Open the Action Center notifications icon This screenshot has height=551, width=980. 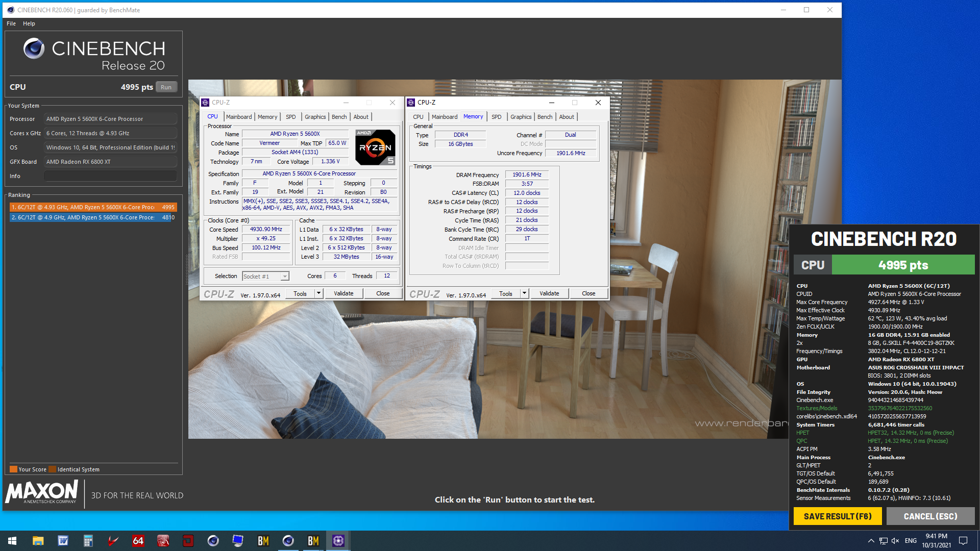[963, 541]
